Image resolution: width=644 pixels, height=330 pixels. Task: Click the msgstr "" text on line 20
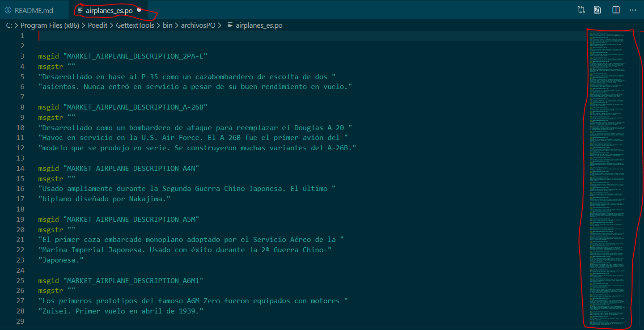pos(57,230)
